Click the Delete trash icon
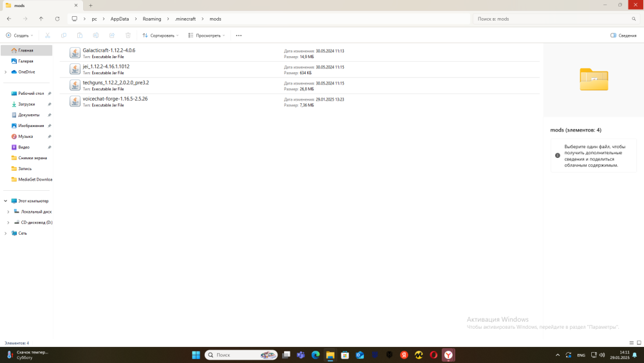Image resolution: width=644 pixels, height=363 pixels. (128, 35)
